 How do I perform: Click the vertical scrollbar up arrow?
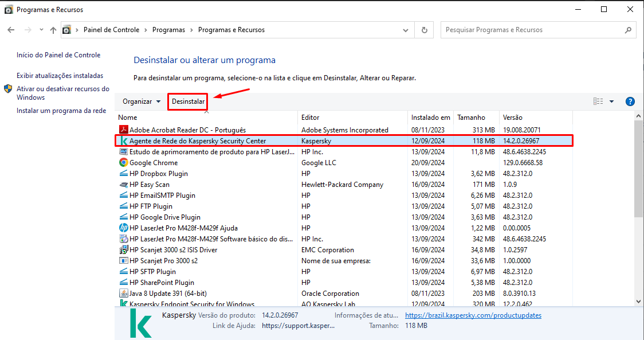tap(638, 116)
